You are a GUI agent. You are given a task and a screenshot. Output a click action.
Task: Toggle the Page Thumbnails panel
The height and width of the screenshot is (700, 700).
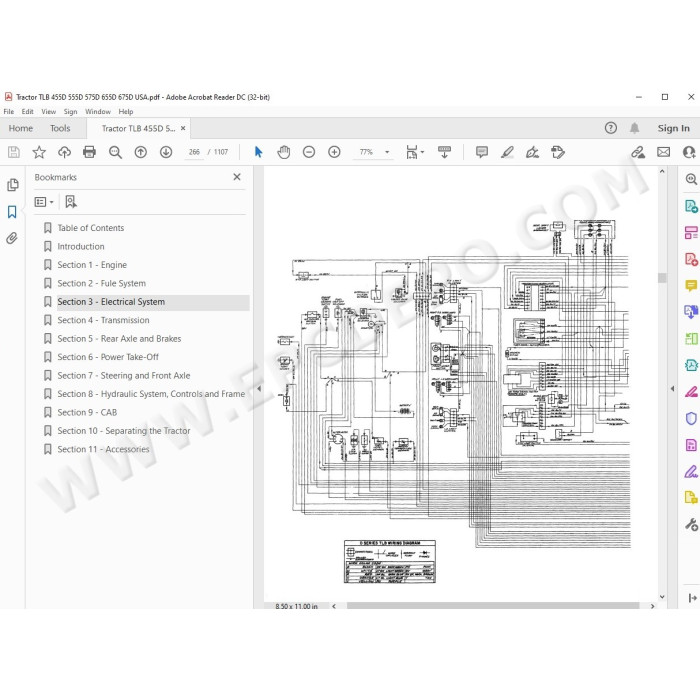pos(12,185)
